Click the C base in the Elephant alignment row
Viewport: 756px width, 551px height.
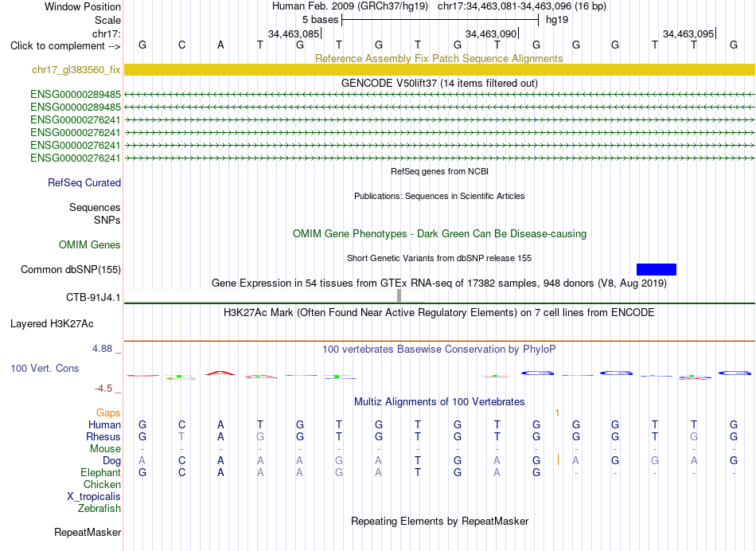181,472
